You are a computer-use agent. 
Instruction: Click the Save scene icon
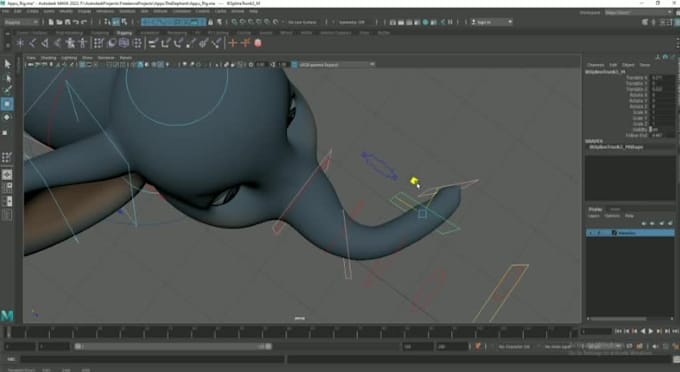click(x=68, y=22)
